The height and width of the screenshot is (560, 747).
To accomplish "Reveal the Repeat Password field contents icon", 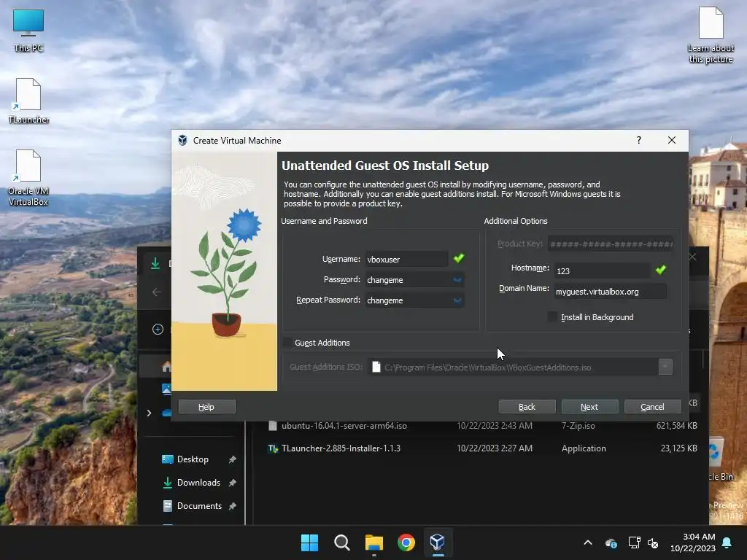I will click(x=457, y=300).
